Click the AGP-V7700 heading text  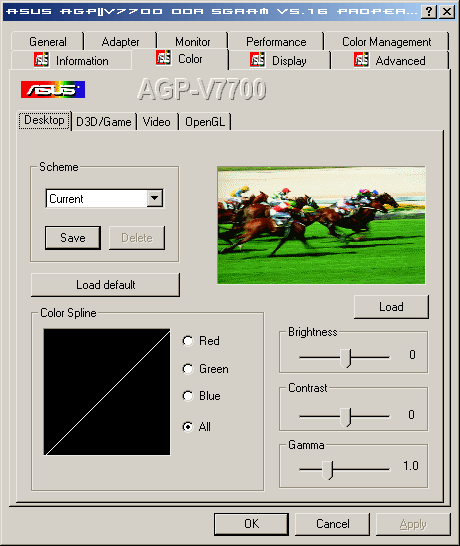[202, 89]
